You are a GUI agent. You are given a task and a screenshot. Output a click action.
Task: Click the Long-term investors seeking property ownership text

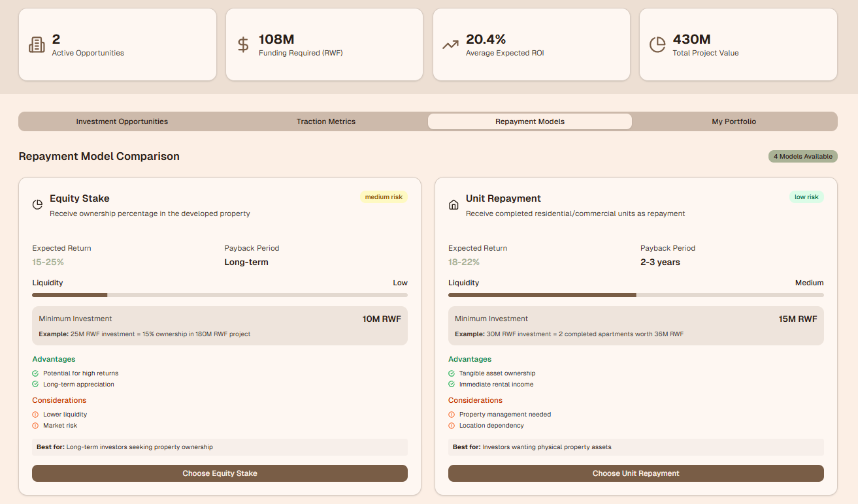tap(140, 447)
